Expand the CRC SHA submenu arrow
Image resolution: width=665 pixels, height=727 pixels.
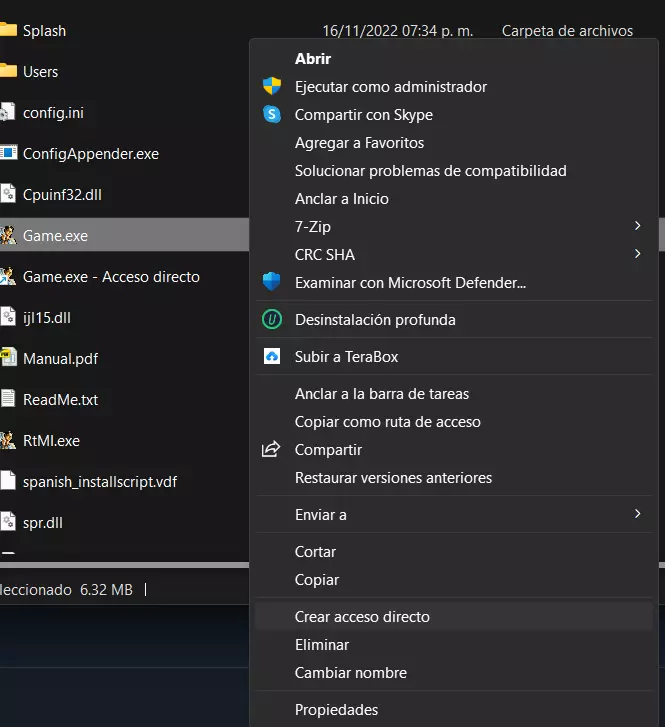click(637, 254)
